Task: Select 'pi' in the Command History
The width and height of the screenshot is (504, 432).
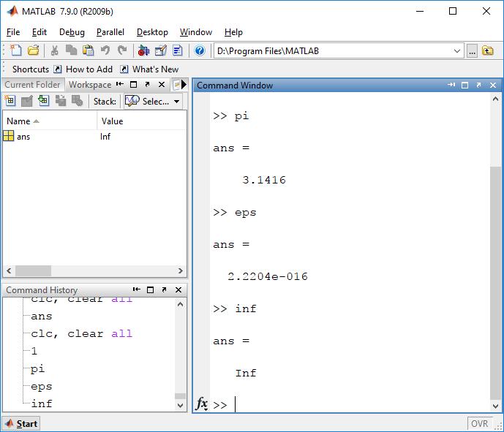Action: [37, 368]
